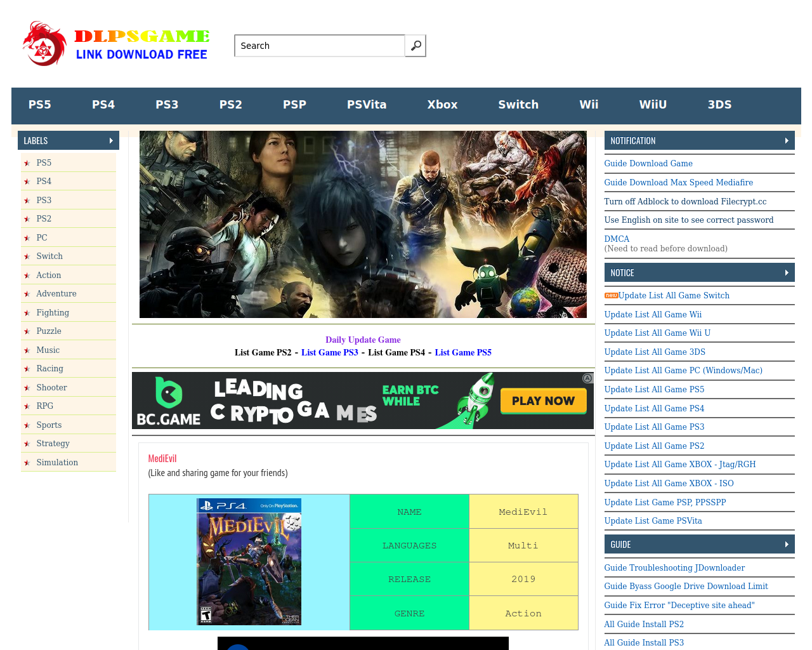Open the 3DS tab in navigation bar
Viewport: 812px width, 650px height.
coord(719,105)
